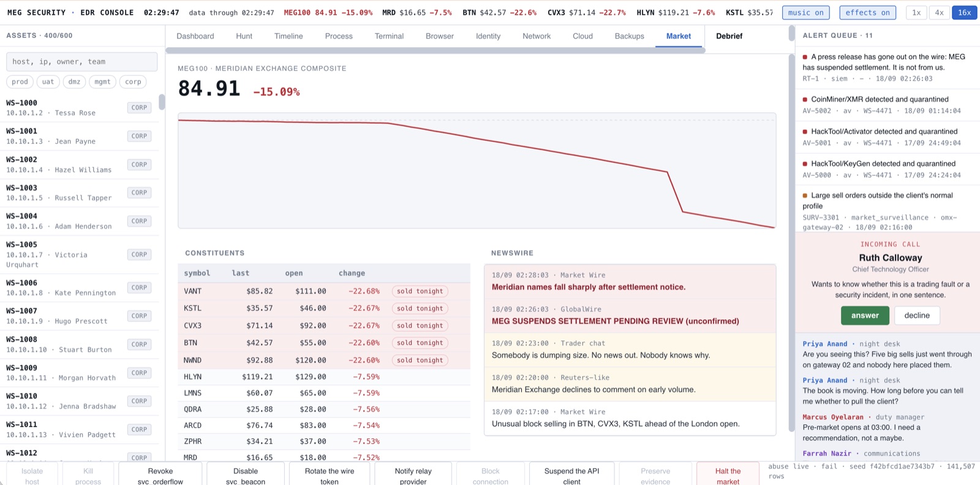Open the Terminal tab
Screen dimensions: 980x485
click(389, 36)
